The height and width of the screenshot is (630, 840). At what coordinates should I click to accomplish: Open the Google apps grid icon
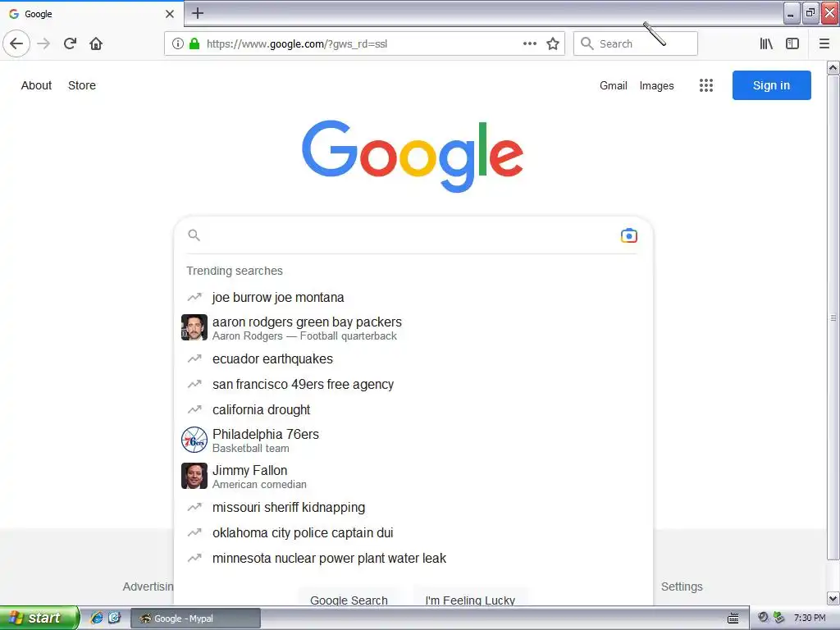pyautogui.click(x=706, y=85)
